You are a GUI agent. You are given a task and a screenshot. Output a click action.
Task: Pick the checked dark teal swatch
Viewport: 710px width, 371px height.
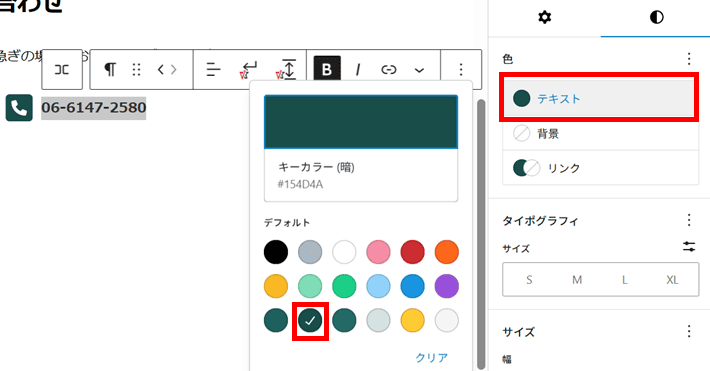(x=310, y=320)
